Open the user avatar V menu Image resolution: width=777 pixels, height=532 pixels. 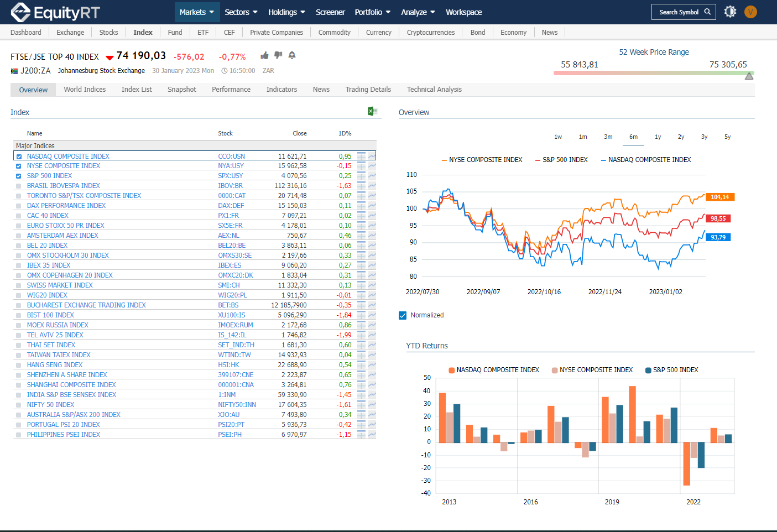[750, 12]
